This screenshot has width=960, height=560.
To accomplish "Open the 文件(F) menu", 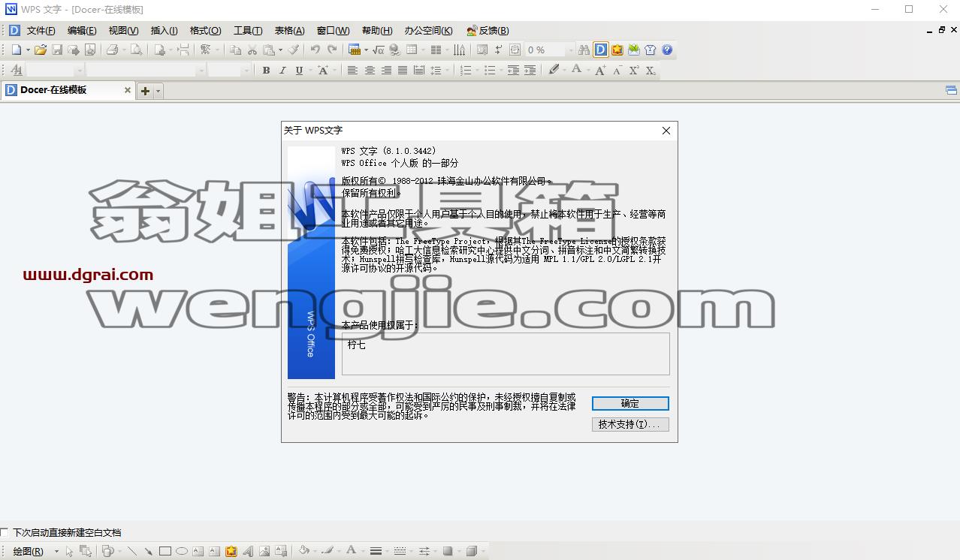I will [41, 30].
